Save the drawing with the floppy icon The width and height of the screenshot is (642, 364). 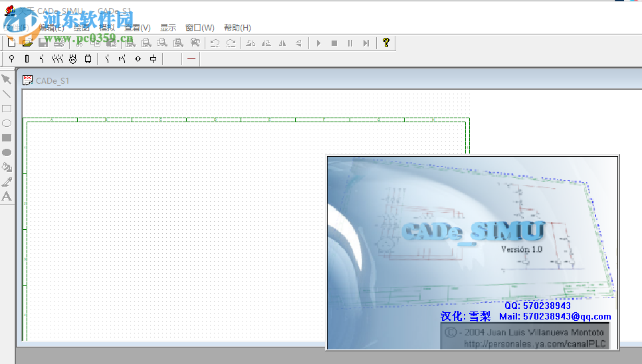point(43,43)
